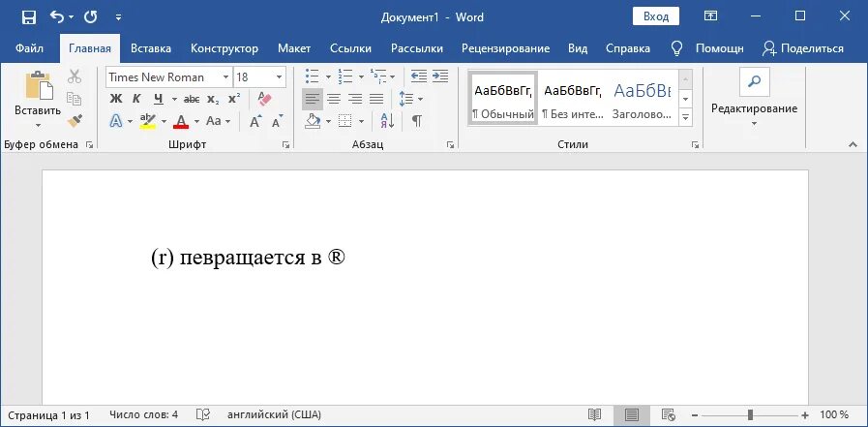Open the undo history dropdown arrow

click(x=72, y=17)
